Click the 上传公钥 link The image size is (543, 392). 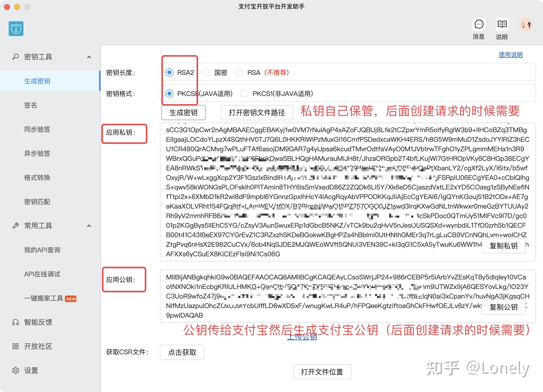pos(302,337)
